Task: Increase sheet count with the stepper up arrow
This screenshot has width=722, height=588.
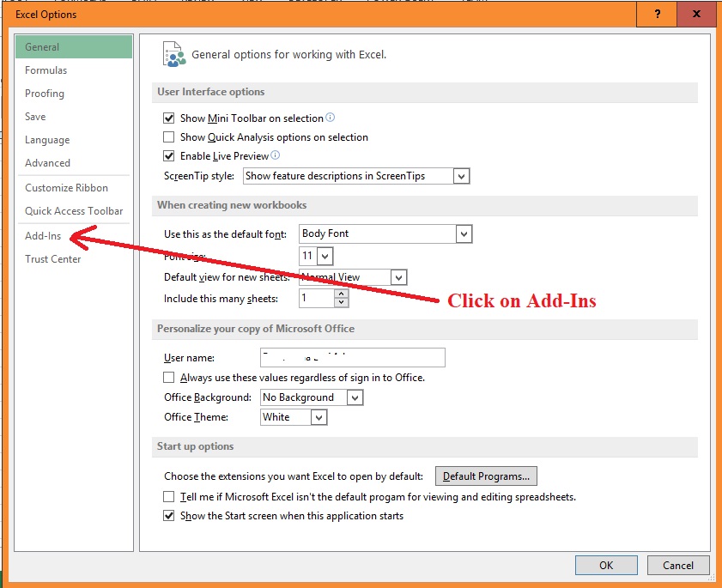Action: click(x=343, y=294)
